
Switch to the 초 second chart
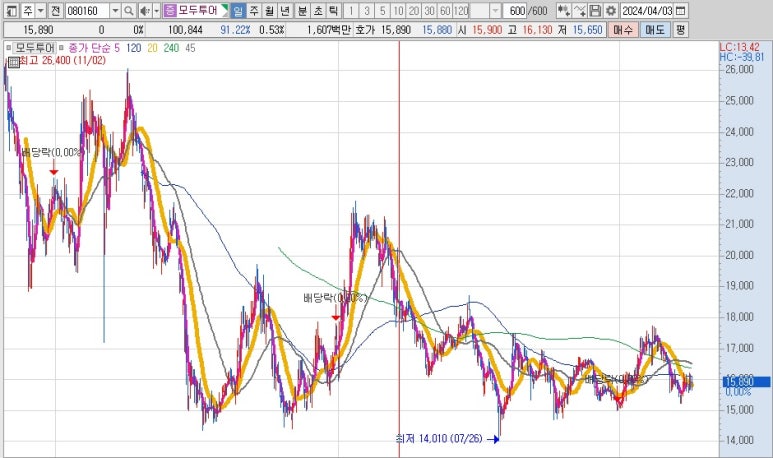pos(318,10)
